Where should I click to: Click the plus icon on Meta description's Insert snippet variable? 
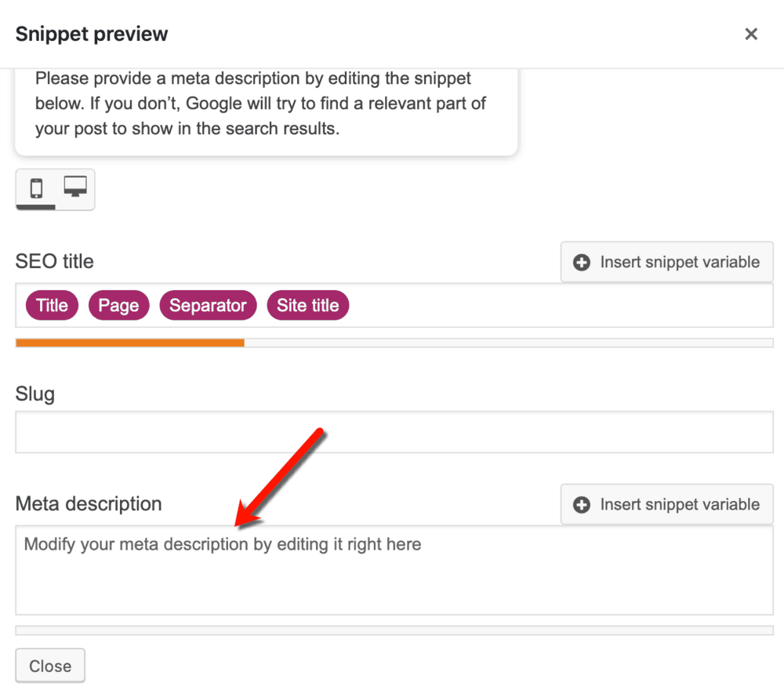click(x=581, y=504)
